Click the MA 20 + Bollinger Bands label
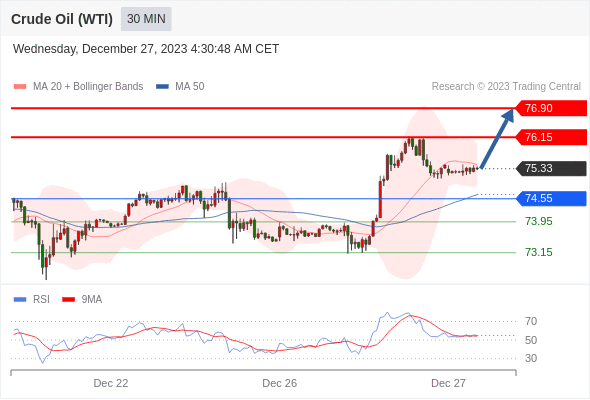This screenshot has width=590, height=400. coord(88,87)
